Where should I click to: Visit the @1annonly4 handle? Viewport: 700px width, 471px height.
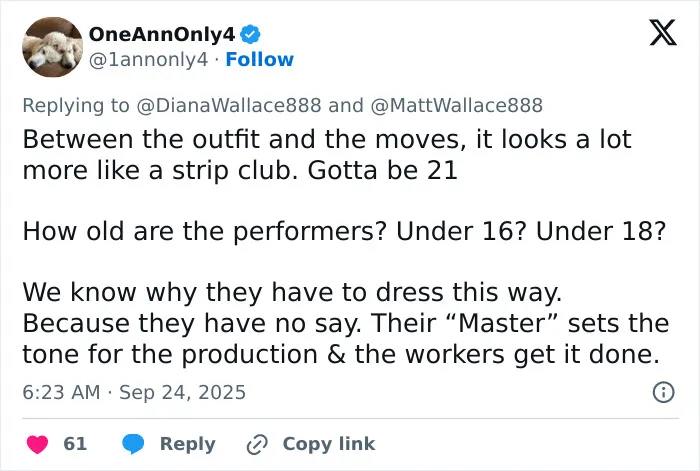[148, 59]
